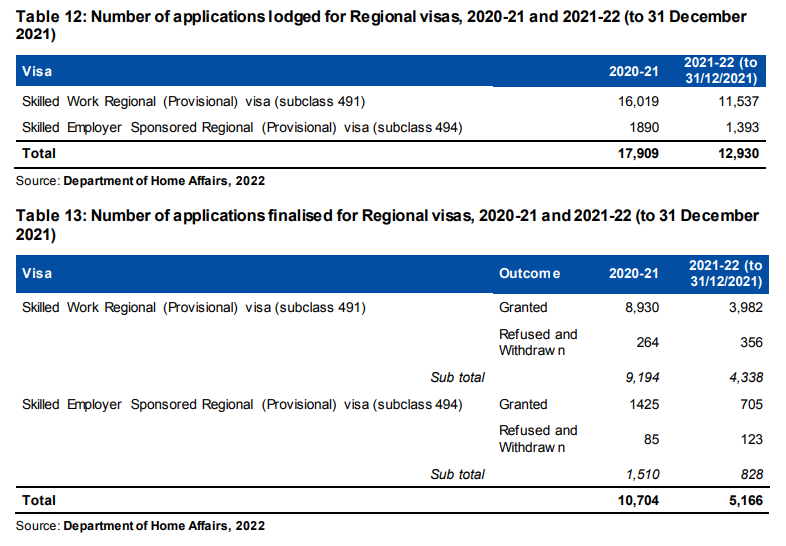Click the 9,194 sub total value
Screen dimensions: 786x546
coord(641,377)
